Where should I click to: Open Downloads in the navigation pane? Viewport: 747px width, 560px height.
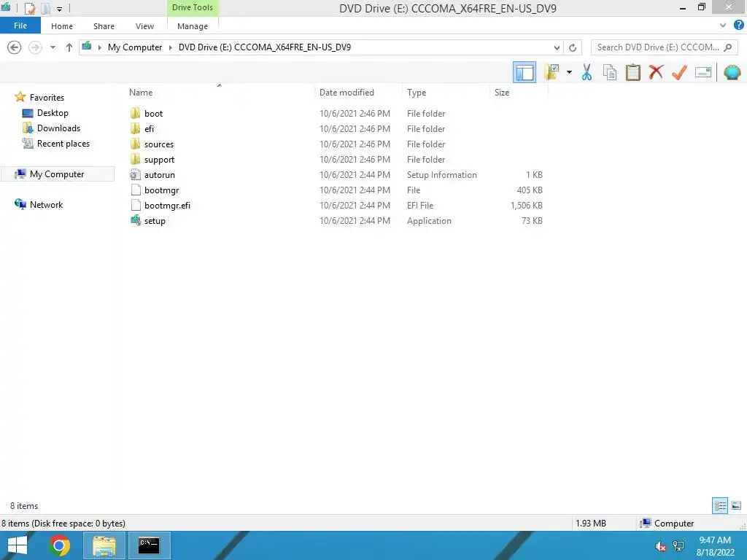click(58, 128)
